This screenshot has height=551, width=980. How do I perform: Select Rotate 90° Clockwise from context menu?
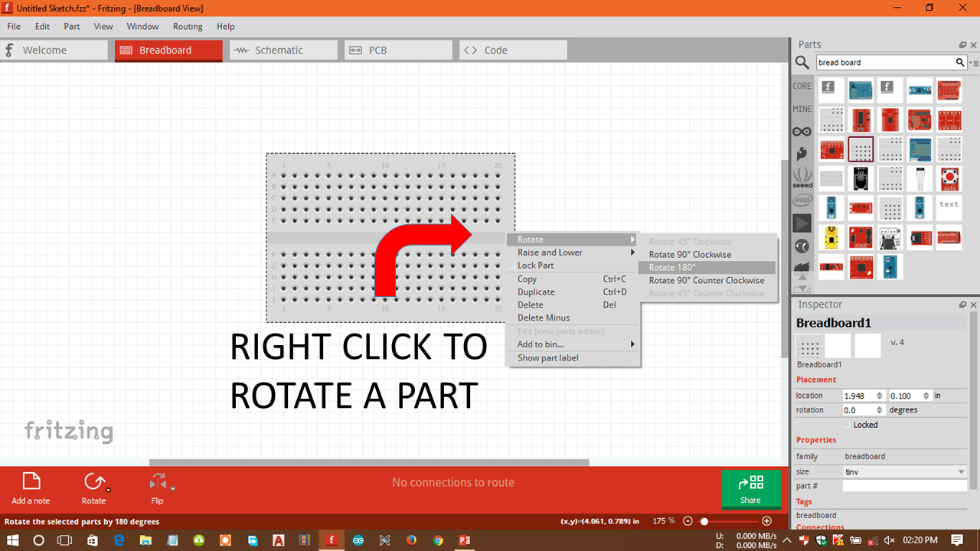pyautogui.click(x=691, y=254)
